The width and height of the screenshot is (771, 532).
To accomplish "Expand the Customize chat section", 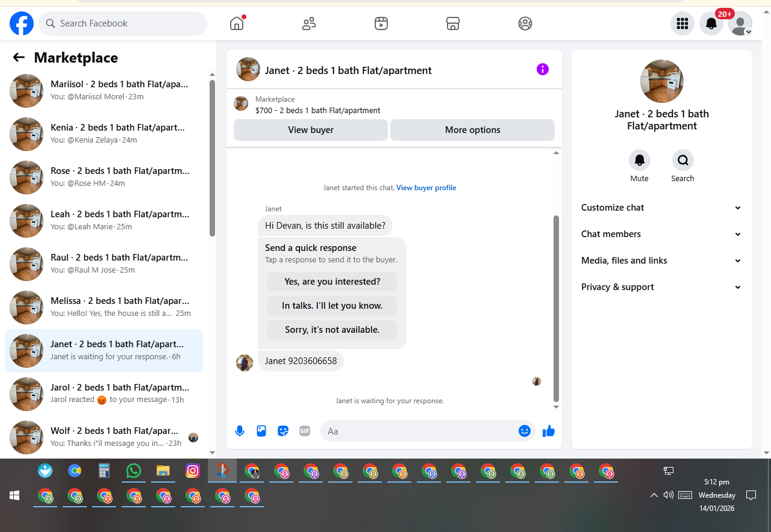I will click(661, 208).
